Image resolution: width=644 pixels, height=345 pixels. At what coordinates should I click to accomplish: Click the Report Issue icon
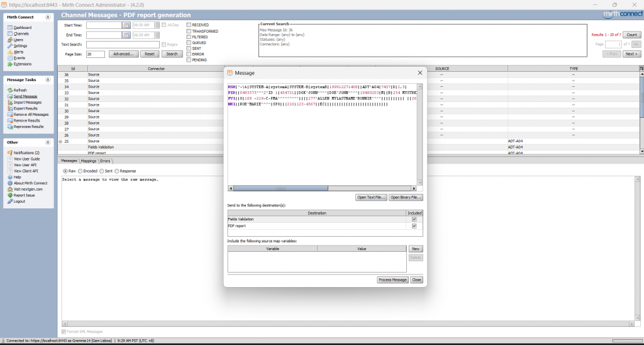[10, 195]
